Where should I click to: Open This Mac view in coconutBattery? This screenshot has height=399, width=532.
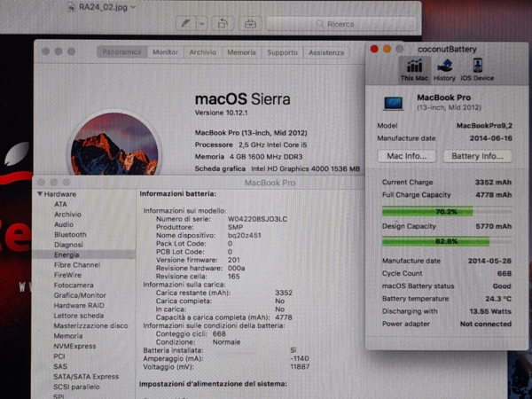(414, 69)
